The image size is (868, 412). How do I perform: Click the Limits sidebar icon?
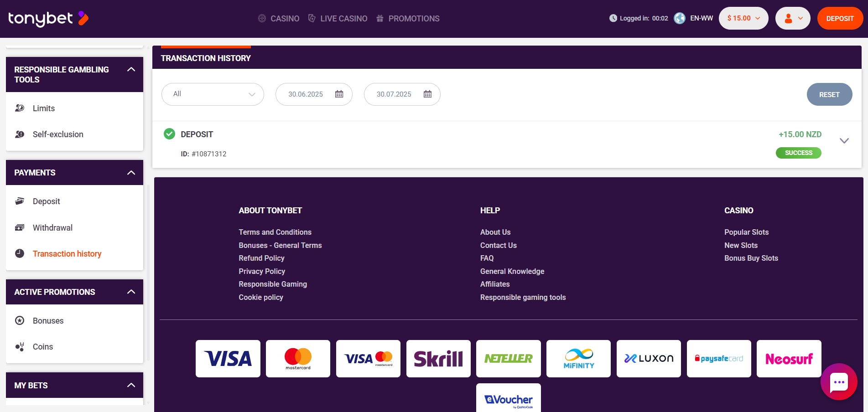point(20,108)
